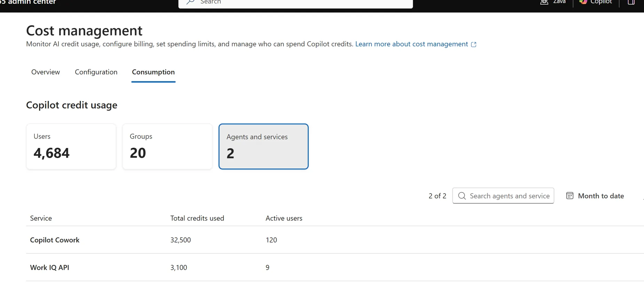Open the Copilot button in top bar
Screen dimensions: 644x299
tap(596, 2)
